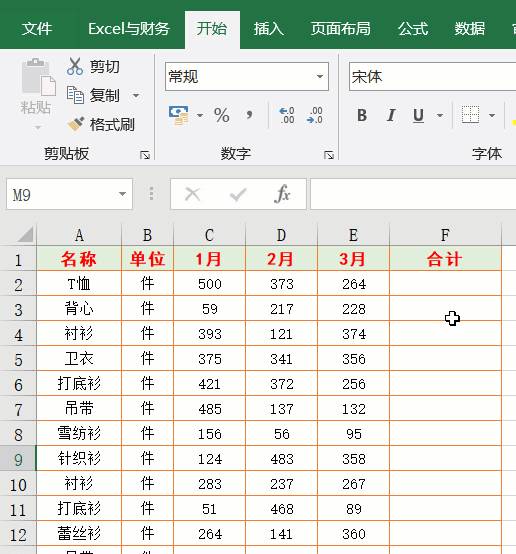The width and height of the screenshot is (516, 554).
Task: Open accounting format dropdown arrow
Action: click(200, 116)
